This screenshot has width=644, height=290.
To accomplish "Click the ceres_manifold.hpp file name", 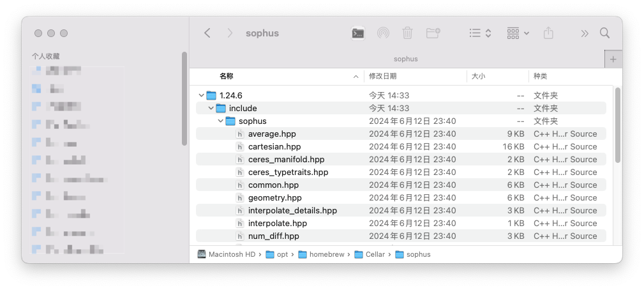I will click(287, 160).
